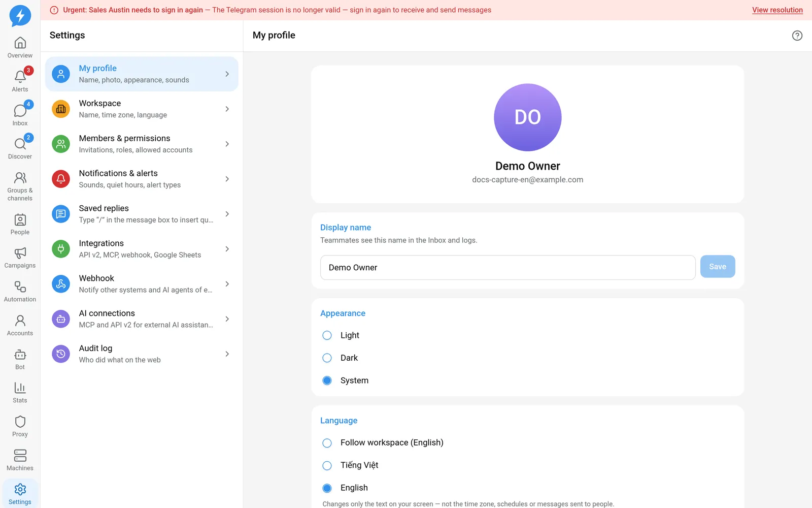Click the Settings gear icon in sidebar

pyautogui.click(x=20, y=489)
